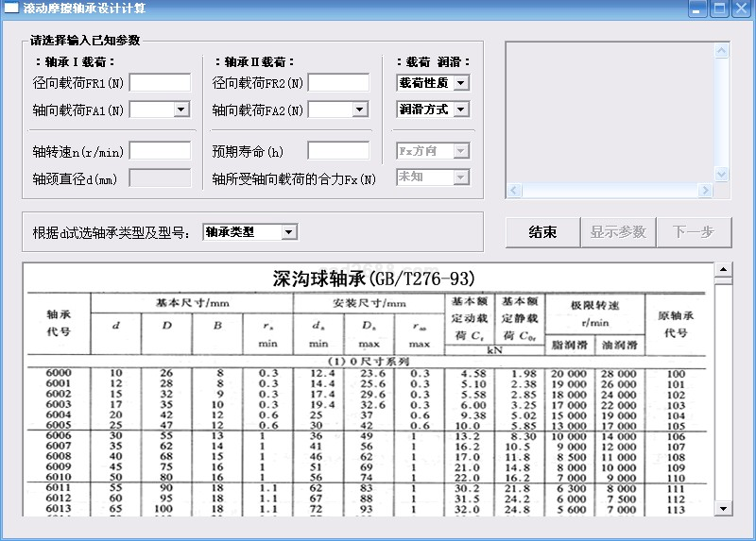Click the 轴颈直径d(mm) field
756x541 pixels.
point(160,178)
